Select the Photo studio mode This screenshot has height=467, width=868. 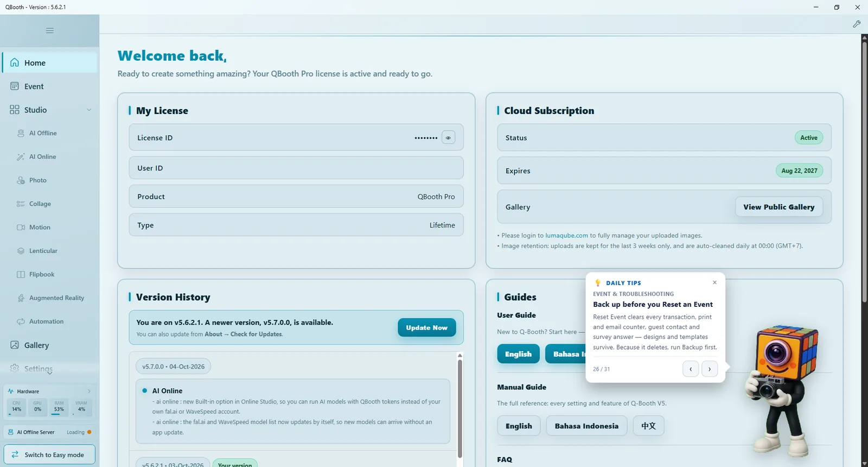49,180
